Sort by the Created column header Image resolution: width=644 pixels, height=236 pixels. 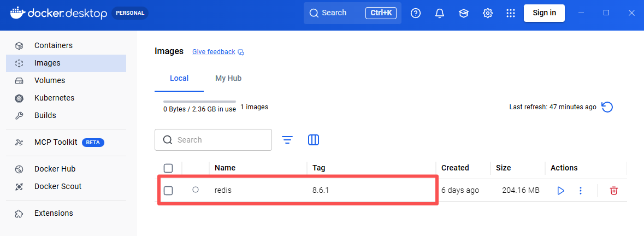455,168
